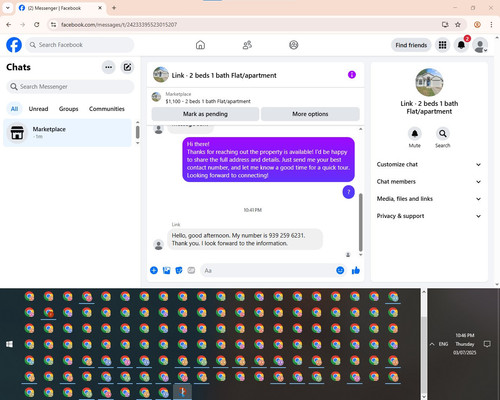
Task: Expand Media, files and links section
Action: [429, 199]
